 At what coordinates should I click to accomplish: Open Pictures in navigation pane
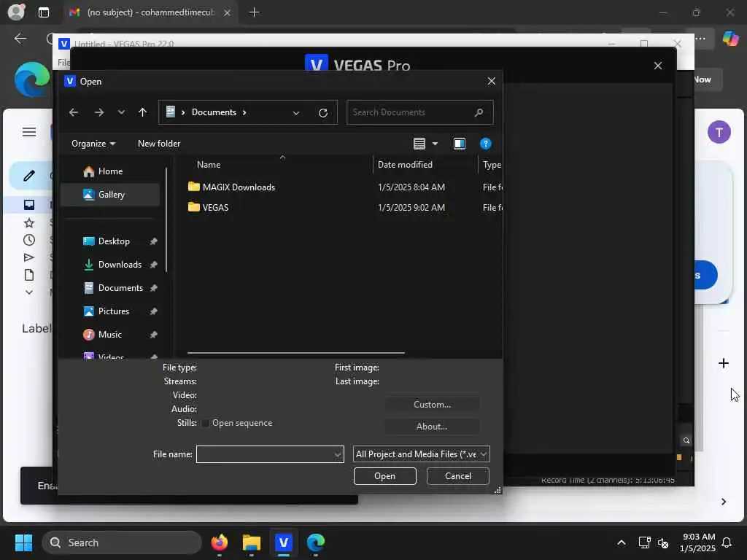coord(113,311)
